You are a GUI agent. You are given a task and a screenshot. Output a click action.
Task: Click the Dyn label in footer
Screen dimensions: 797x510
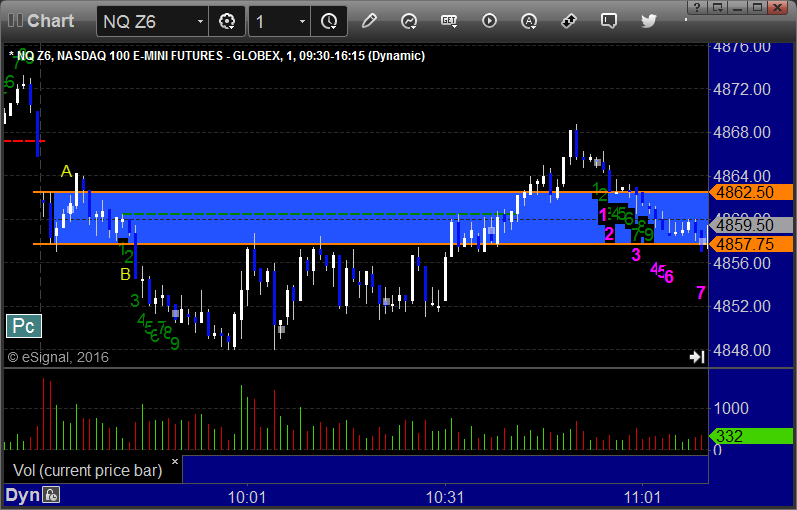coord(22,495)
